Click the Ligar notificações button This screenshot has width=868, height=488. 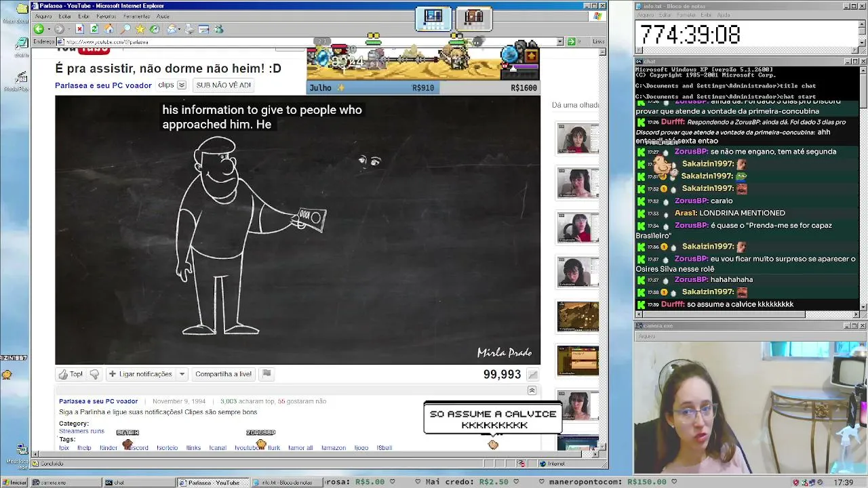tap(140, 374)
